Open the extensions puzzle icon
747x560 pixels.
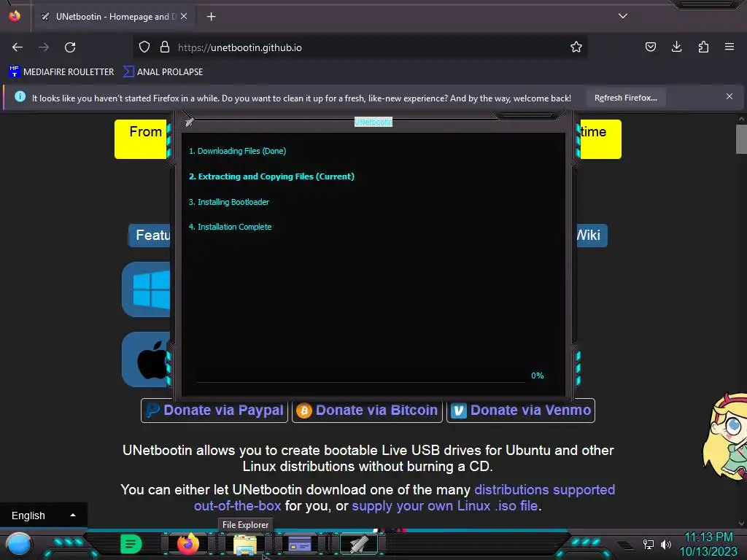click(x=703, y=47)
